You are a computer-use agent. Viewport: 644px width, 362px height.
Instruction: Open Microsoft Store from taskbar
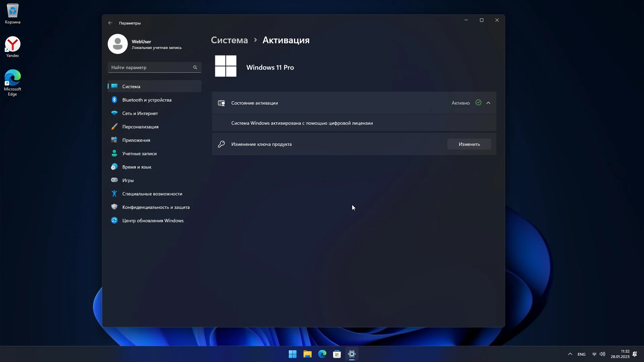point(337,354)
